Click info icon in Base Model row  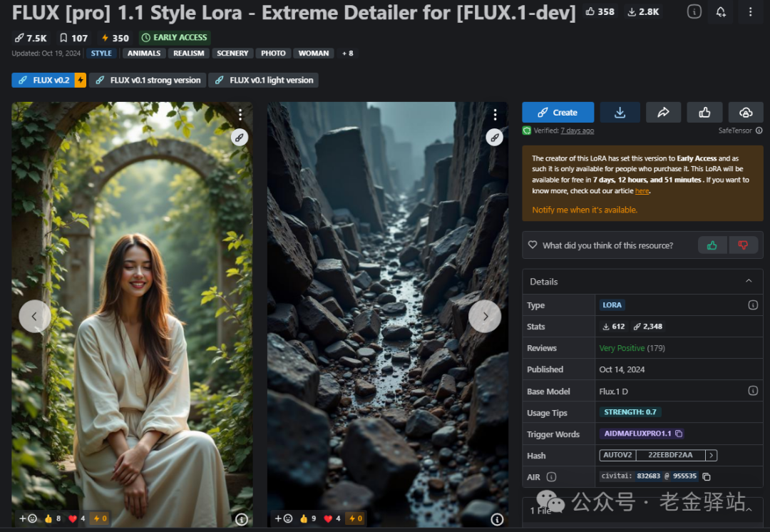[x=753, y=391]
